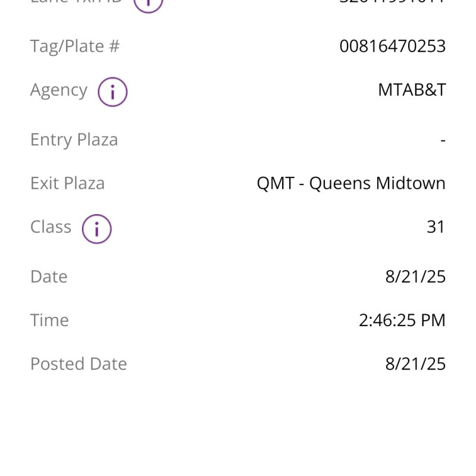This screenshot has height=476, width=476.
Task: Select the MTAB&T agency value
Action: click(412, 90)
